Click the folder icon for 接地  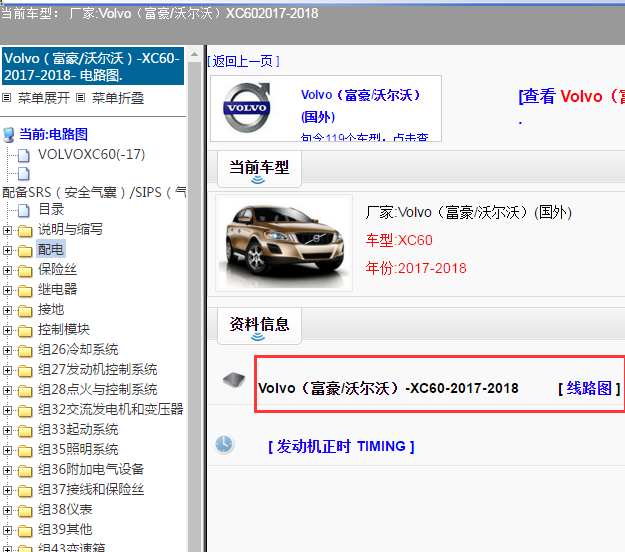tap(25, 310)
